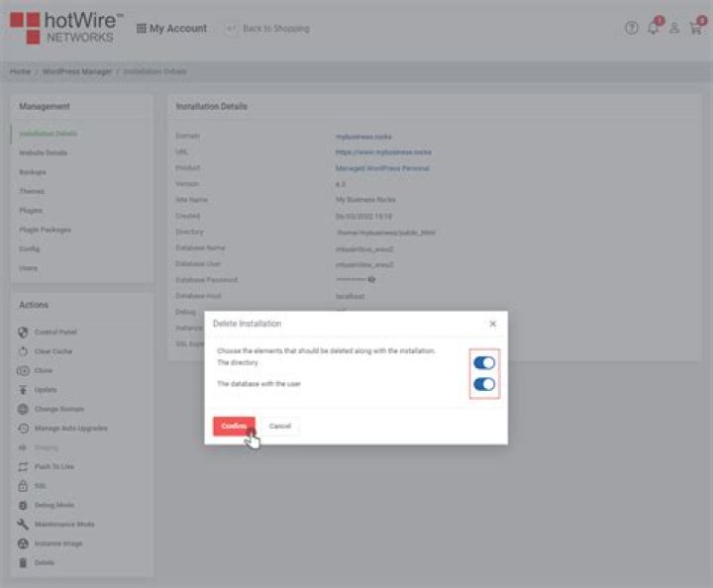Go Back to Shopping
Image resolution: width=713 pixels, height=588 pixels.
267,28
